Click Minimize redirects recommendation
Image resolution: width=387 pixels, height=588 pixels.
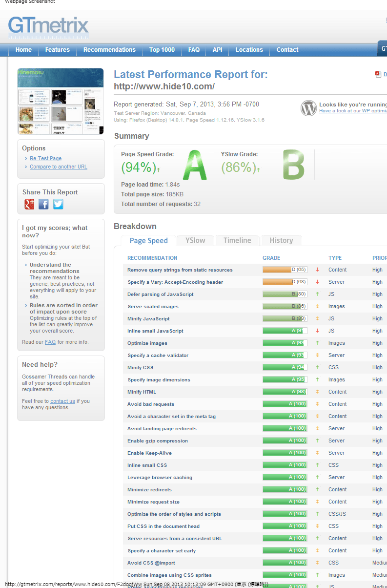149,489
